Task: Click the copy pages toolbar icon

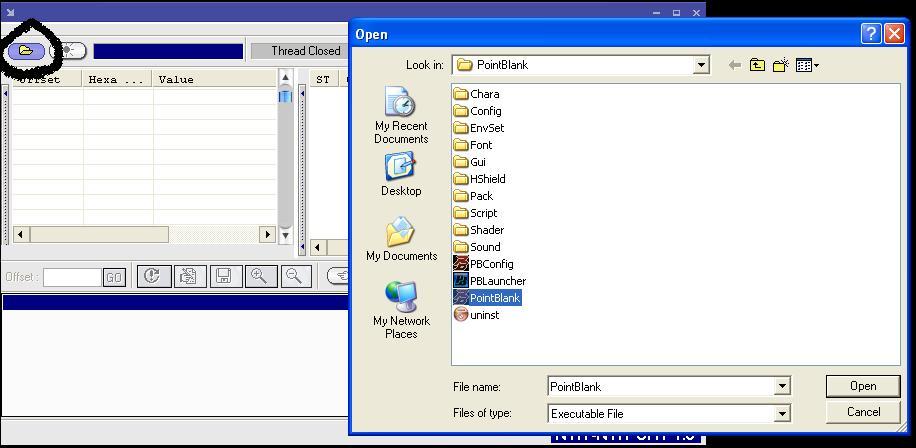Action: (190, 276)
